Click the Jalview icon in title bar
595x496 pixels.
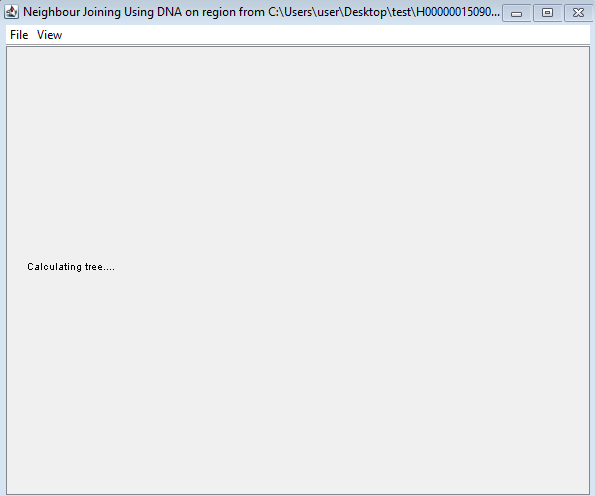point(11,12)
